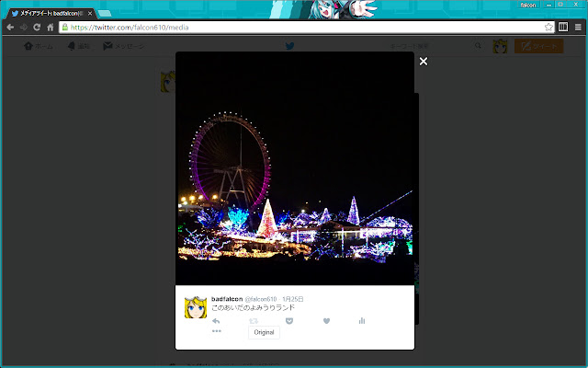The height and width of the screenshot is (368, 588).
Task: Open the 1月25日 tweet date link
Action: (x=293, y=299)
